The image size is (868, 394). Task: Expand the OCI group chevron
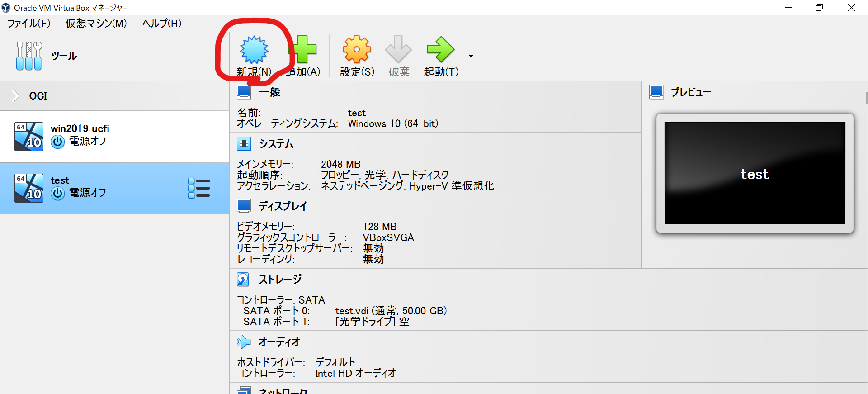point(16,96)
